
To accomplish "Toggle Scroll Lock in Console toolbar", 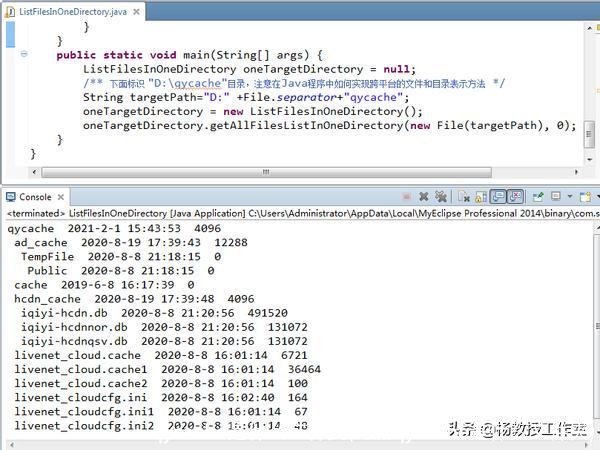I will (x=479, y=197).
